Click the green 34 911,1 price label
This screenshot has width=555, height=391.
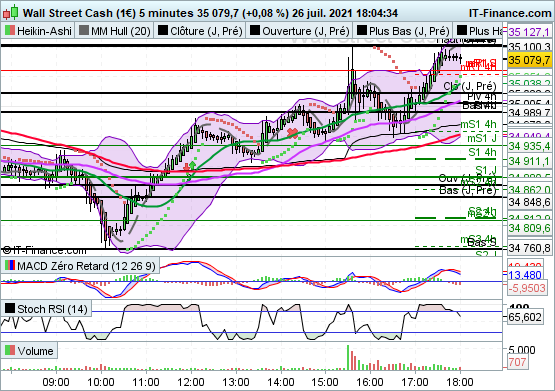coord(529,161)
